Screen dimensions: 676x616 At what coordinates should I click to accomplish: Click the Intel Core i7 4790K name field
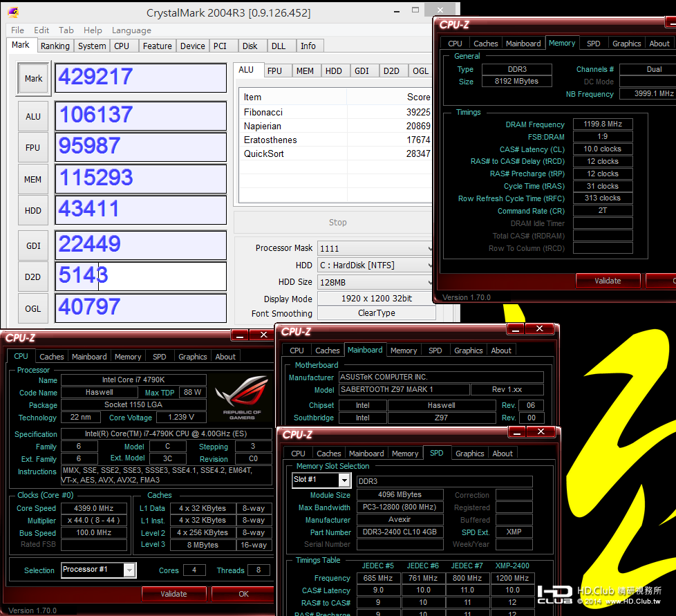point(133,380)
